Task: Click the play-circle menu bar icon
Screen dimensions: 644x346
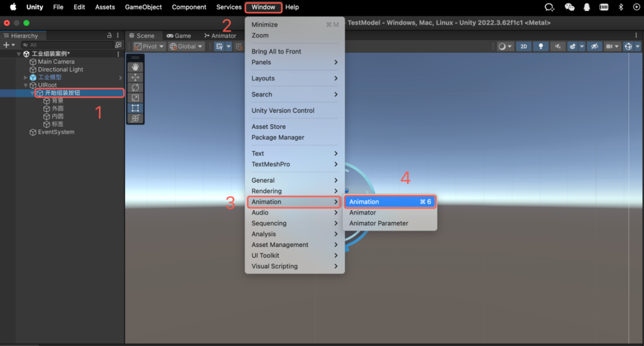Action: 636,7
